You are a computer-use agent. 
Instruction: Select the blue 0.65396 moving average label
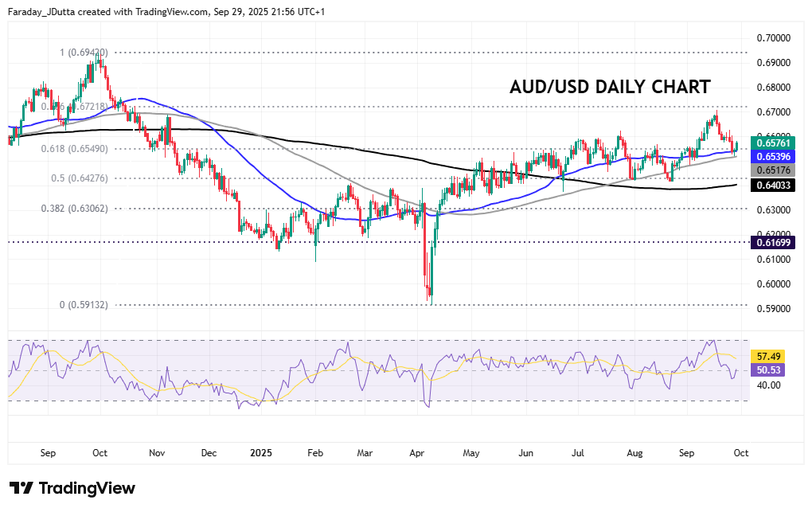point(772,157)
